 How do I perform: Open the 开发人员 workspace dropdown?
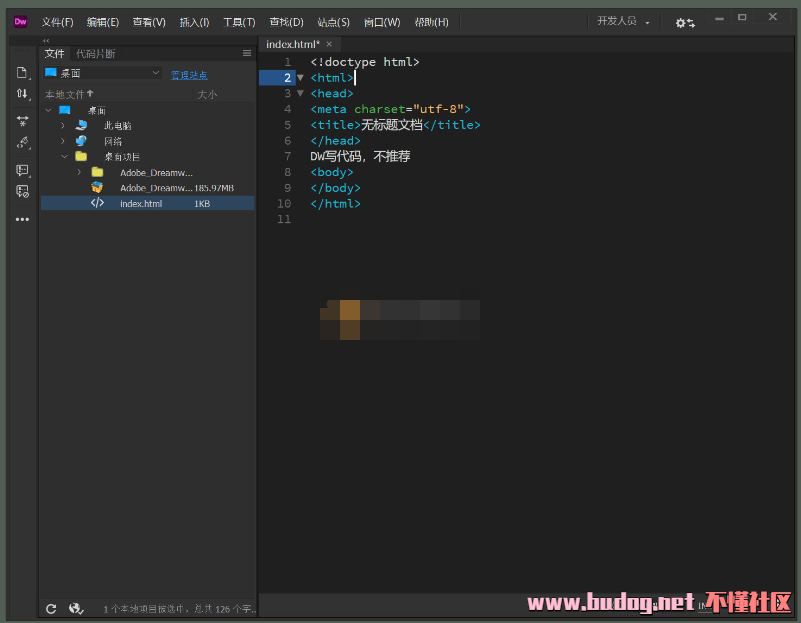(623, 22)
